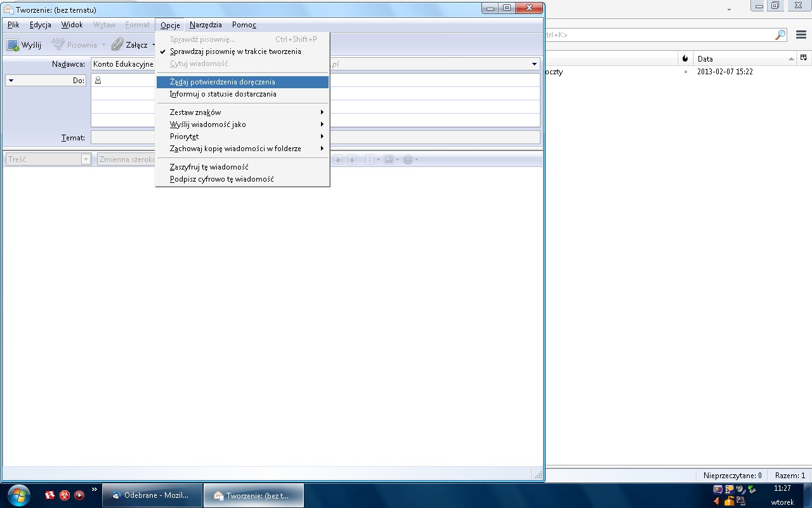Click the insert image toolbar icon
The width and height of the screenshot is (812, 508).
[389, 159]
